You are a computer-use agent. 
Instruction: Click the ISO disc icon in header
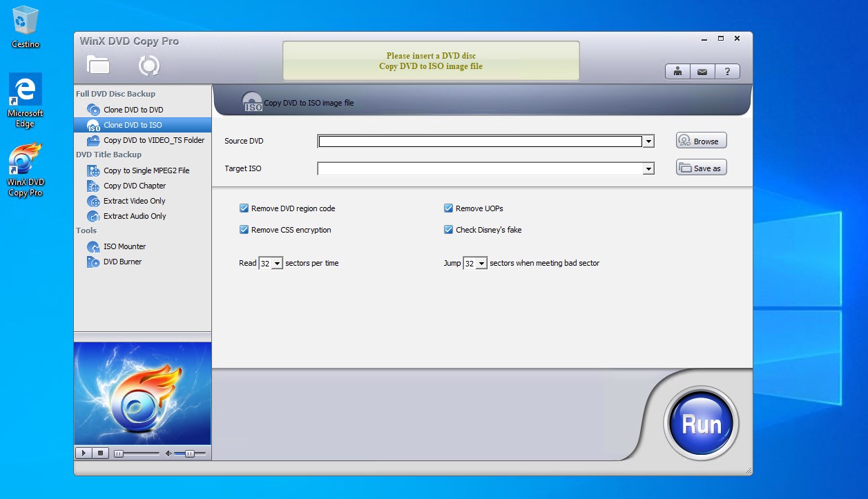coord(252,102)
